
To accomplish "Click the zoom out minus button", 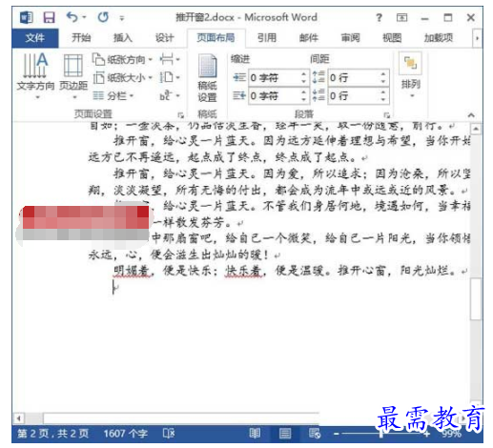I will 337,434.
